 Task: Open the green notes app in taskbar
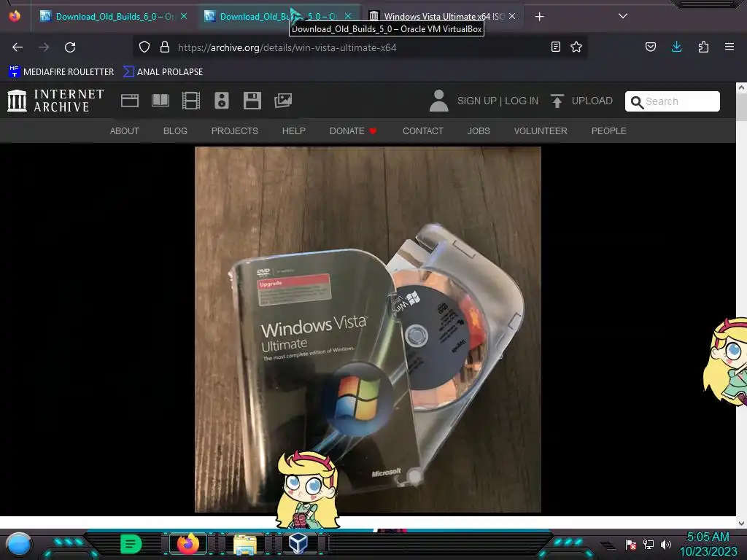(x=131, y=544)
